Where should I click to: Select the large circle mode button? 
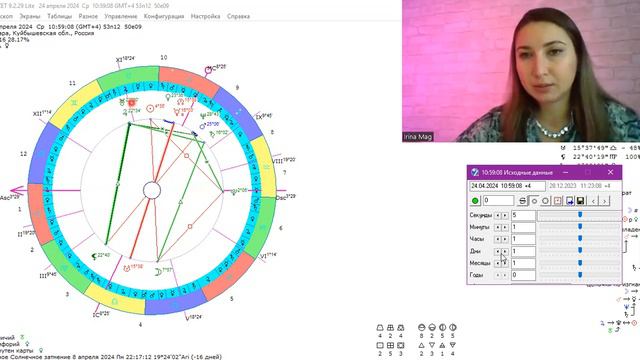(546, 200)
